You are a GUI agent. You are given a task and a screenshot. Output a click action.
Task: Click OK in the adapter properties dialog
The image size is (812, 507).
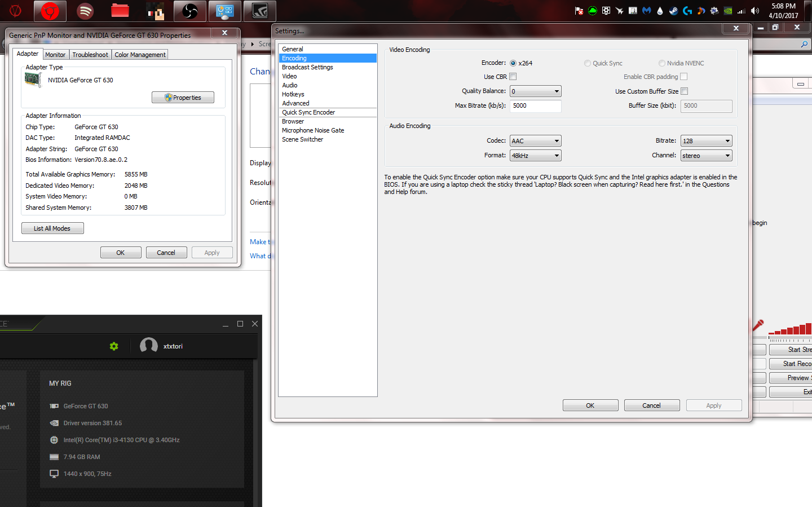[121, 253]
